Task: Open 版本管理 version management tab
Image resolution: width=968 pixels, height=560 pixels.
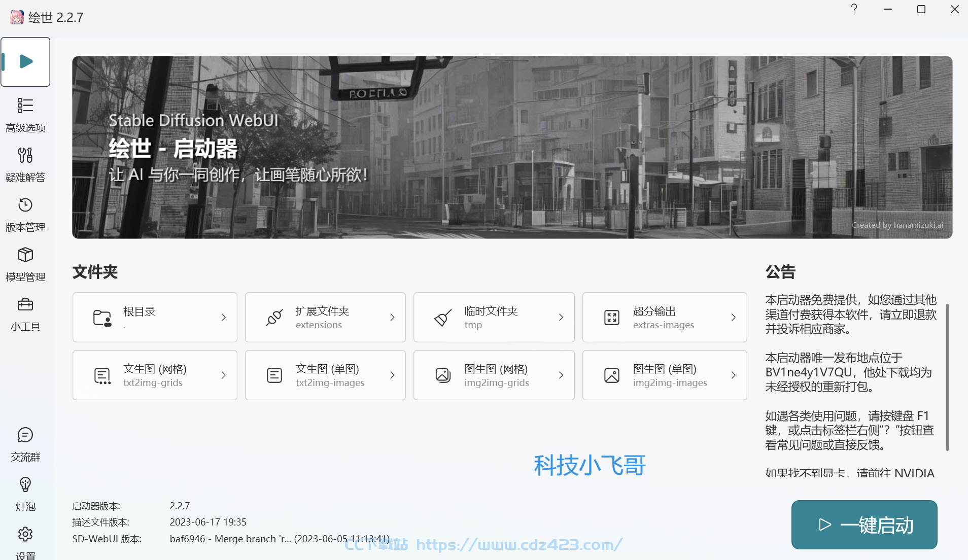Action: [25, 215]
